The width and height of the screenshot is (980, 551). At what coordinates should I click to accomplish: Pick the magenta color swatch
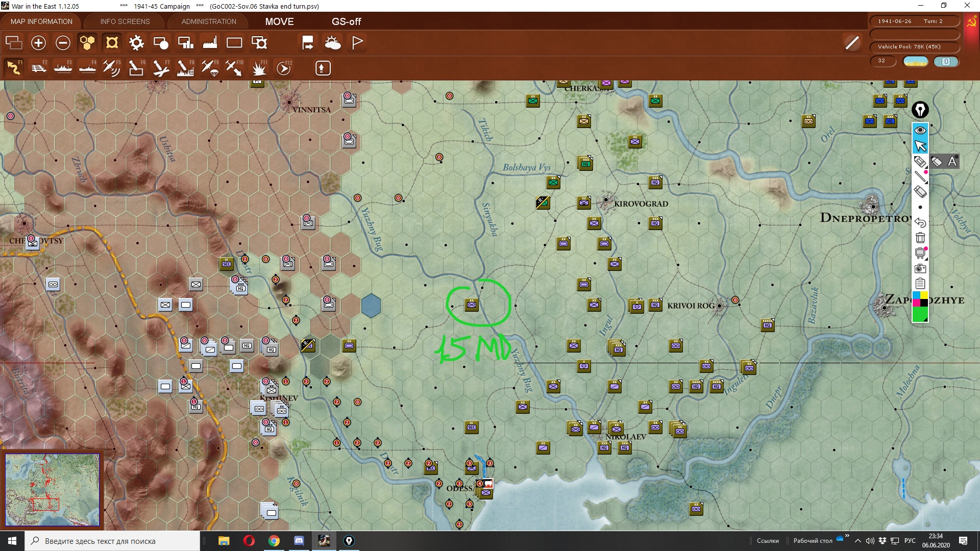point(916,303)
